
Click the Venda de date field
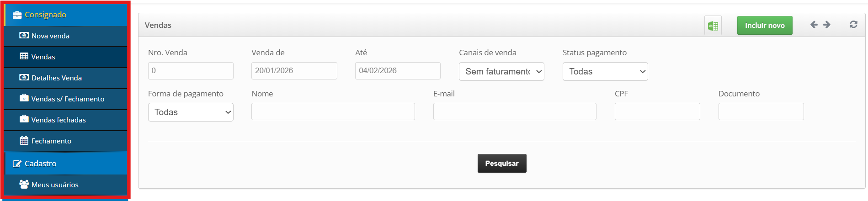(x=294, y=71)
